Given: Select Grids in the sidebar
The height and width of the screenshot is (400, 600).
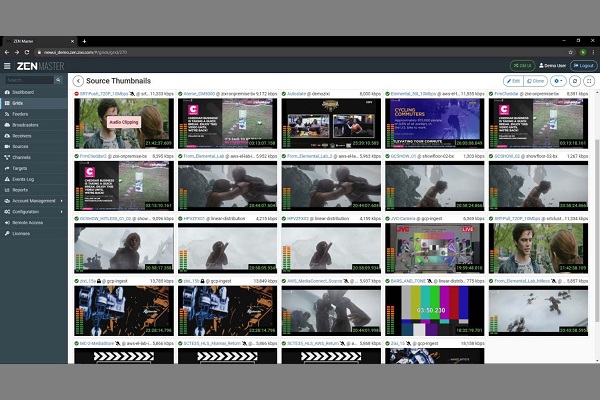Looking at the screenshot, I should click(x=18, y=103).
